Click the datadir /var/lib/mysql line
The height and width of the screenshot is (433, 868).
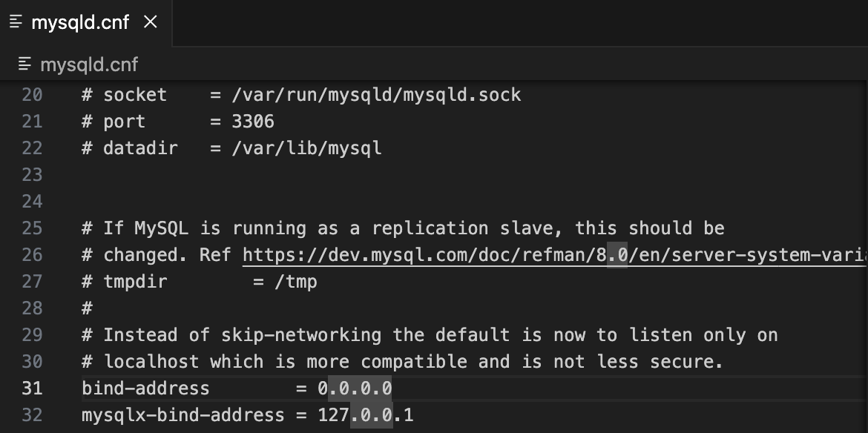[231, 148]
